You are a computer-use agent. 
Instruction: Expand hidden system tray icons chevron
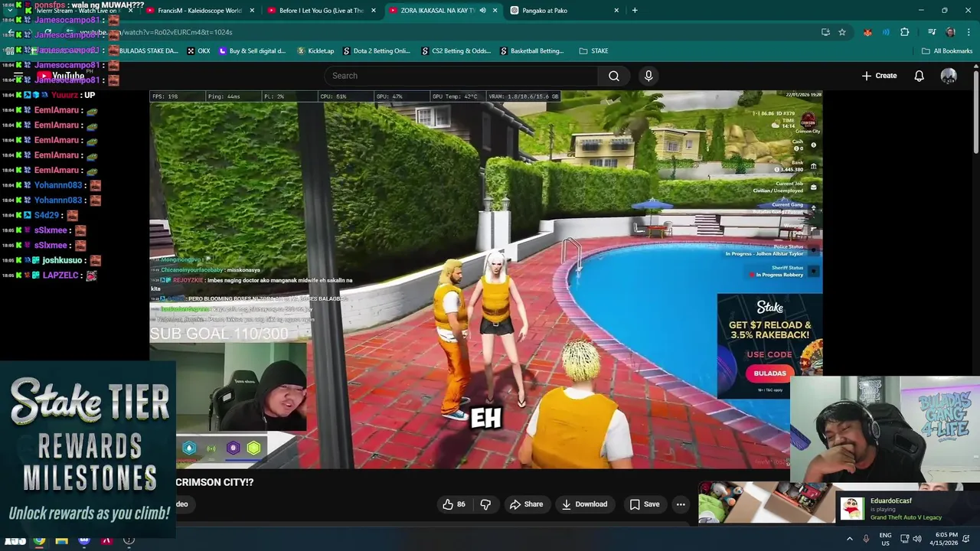[849, 539]
